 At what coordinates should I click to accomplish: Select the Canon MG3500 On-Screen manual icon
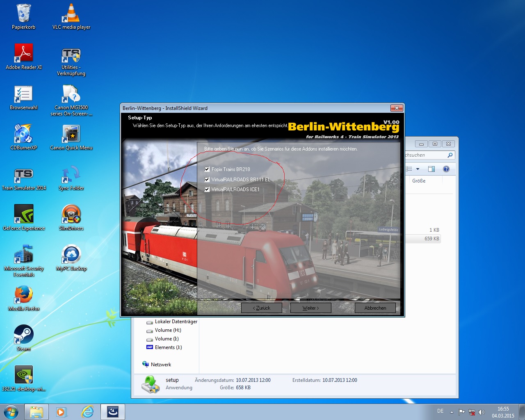coord(71,101)
